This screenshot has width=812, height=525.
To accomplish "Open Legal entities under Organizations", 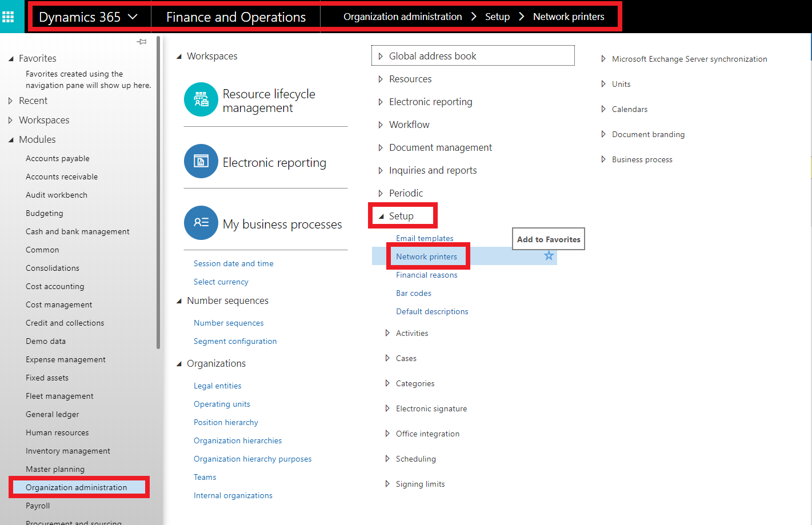I will (217, 386).
